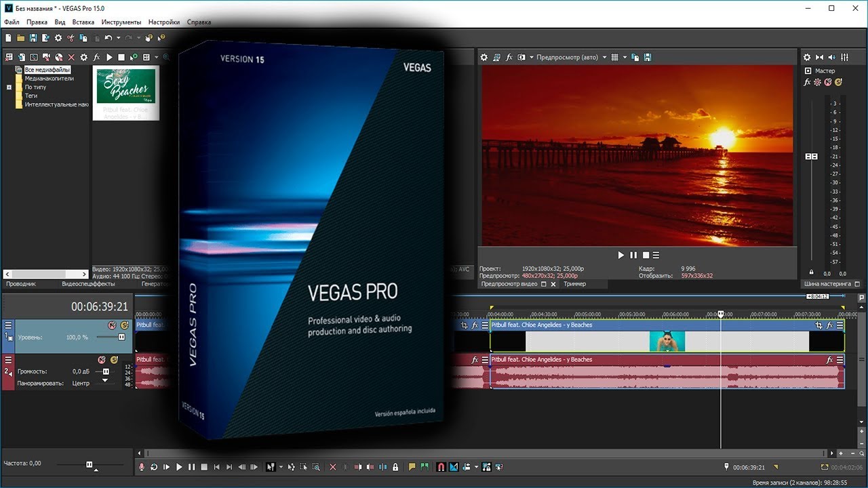The image size is (868, 488).
Task: Create a new project from toolbar
Action: tap(8, 38)
